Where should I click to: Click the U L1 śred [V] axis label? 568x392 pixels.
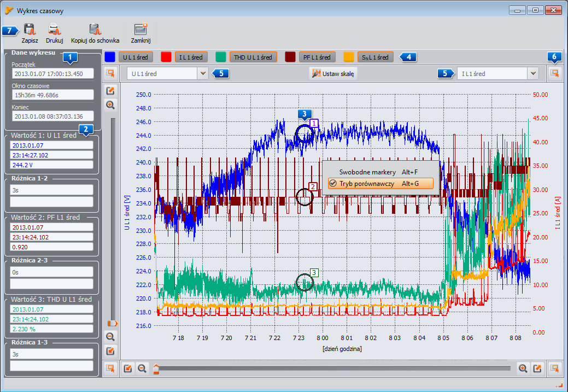pos(127,213)
